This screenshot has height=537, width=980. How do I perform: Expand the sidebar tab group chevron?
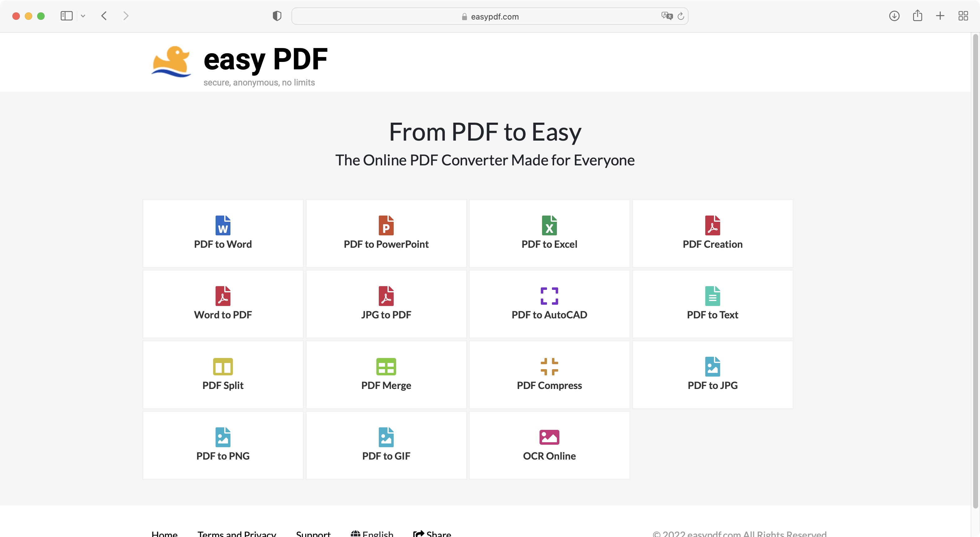[x=83, y=16]
